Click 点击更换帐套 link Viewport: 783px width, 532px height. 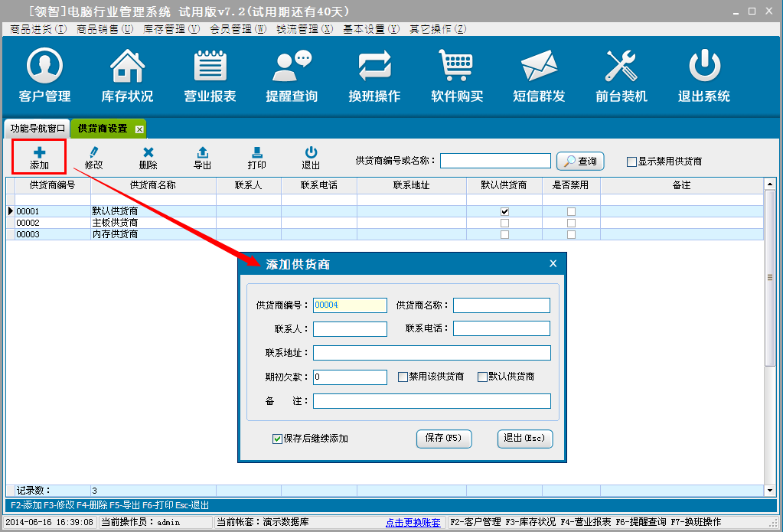pos(413,523)
